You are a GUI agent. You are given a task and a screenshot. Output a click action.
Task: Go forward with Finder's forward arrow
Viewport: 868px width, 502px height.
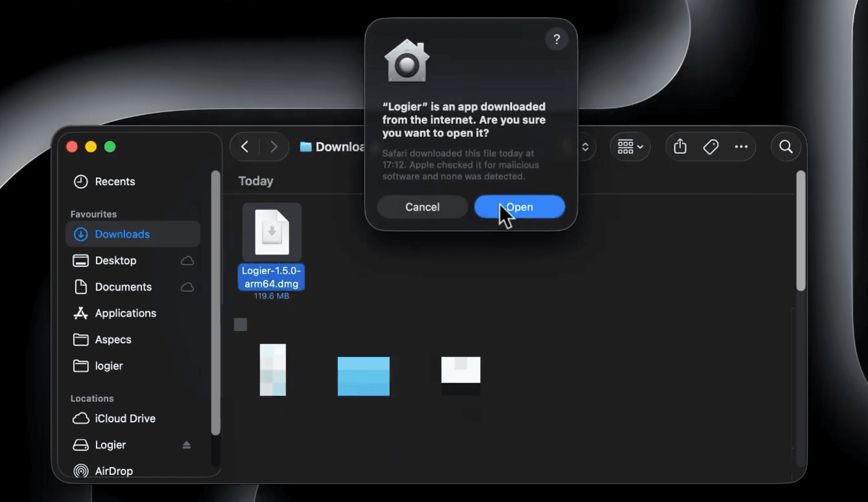(274, 147)
